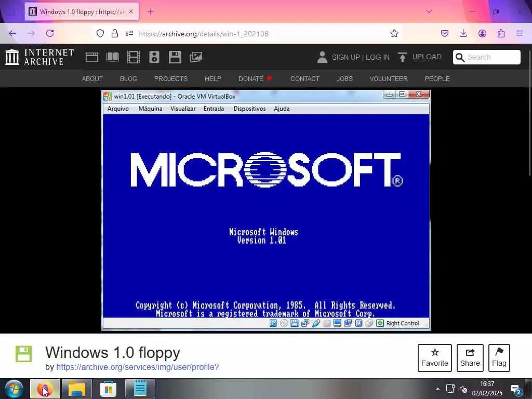Open the uploader profile link
The height and width of the screenshot is (399, 532).
[137, 367]
